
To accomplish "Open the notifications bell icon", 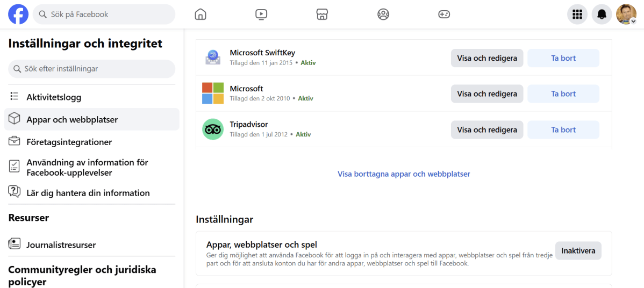I will pyautogui.click(x=602, y=15).
